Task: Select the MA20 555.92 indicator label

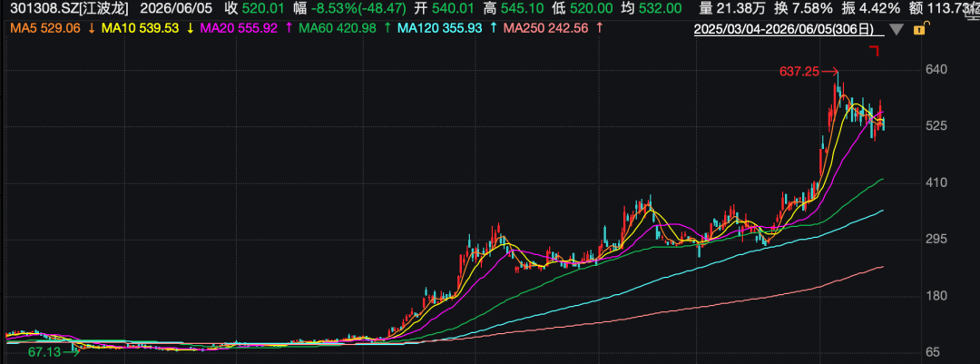Action: 237,28
